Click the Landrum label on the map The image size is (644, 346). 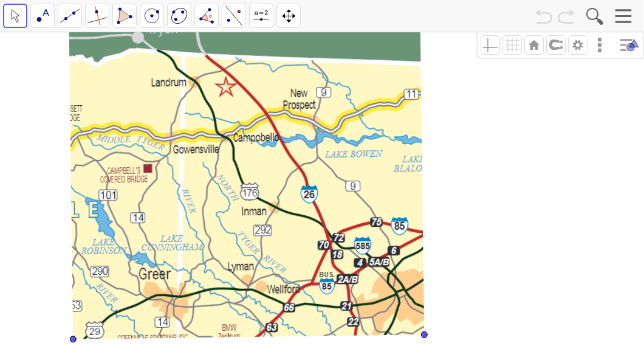tap(168, 83)
